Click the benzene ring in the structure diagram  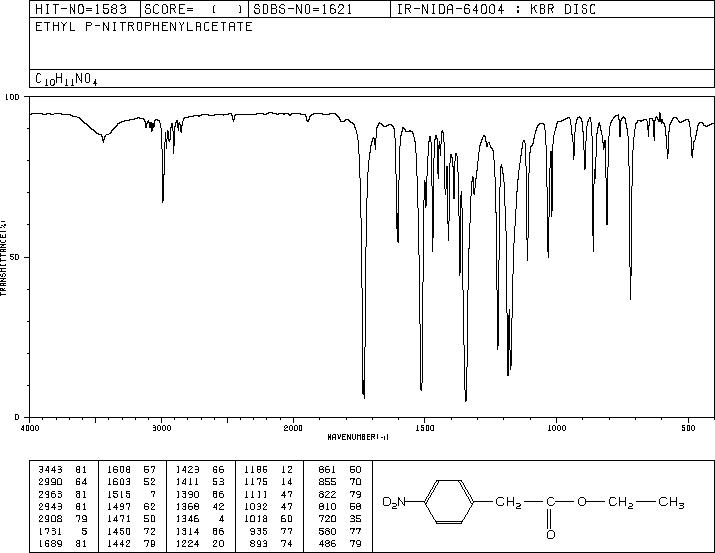point(450,502)
